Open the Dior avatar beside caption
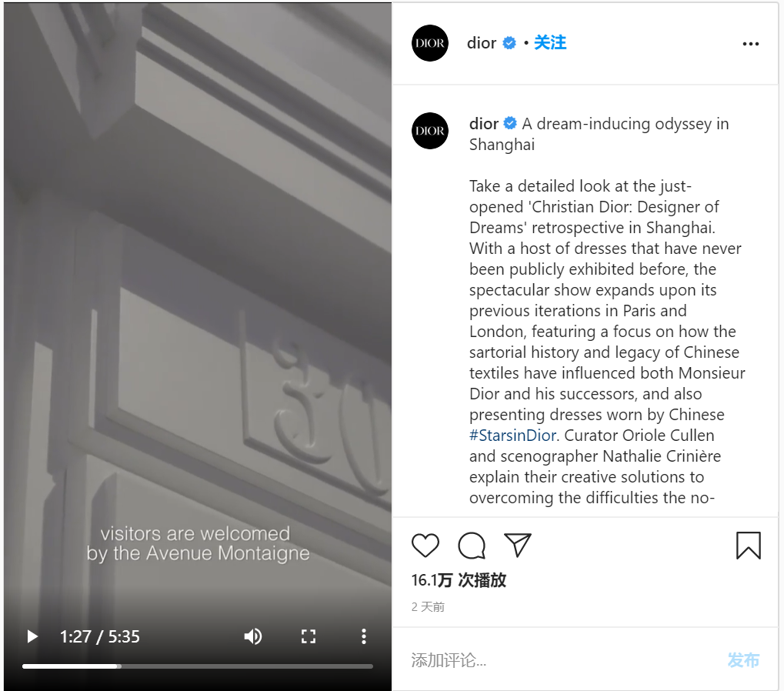 click(430, 131)
